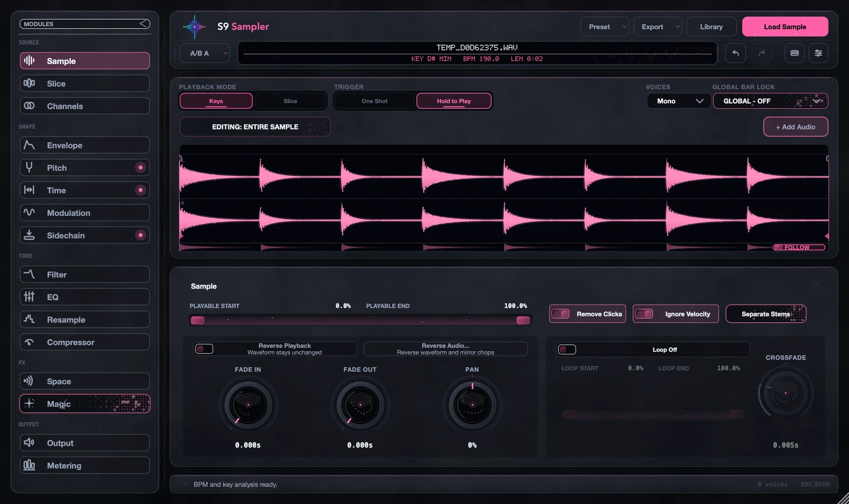Click the Fade In knob

coord(248,405)
